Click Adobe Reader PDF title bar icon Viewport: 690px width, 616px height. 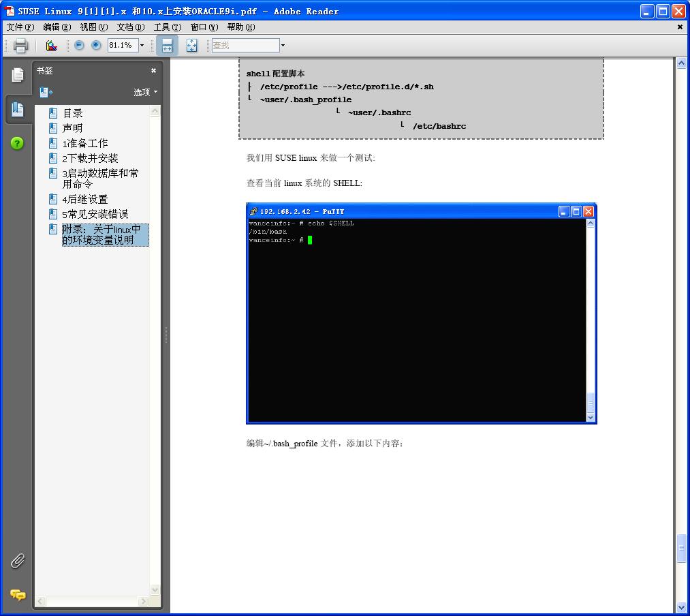pyautogui.click(x=10, y=11)
